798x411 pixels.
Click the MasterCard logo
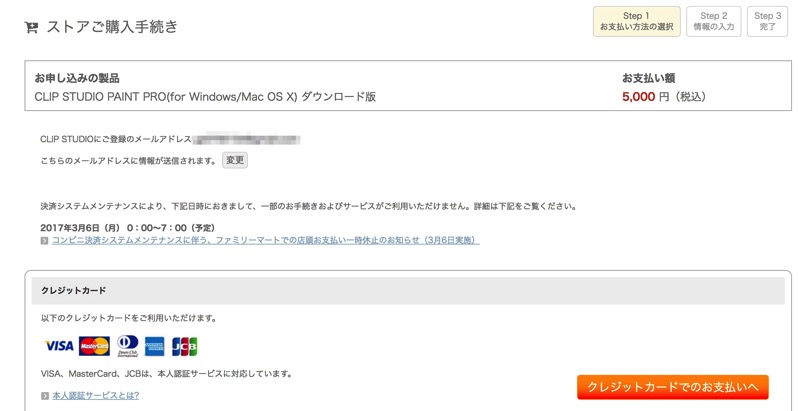tap(94, 346)
